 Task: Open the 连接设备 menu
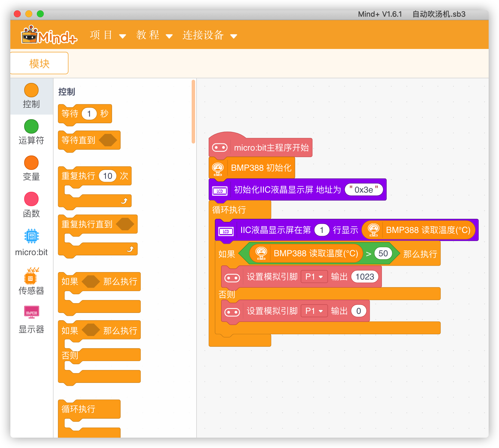click(203, 35)
